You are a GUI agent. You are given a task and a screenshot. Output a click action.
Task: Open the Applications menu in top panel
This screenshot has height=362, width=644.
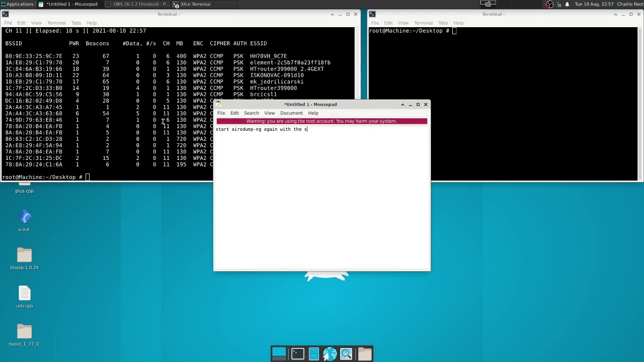point(17,4)
